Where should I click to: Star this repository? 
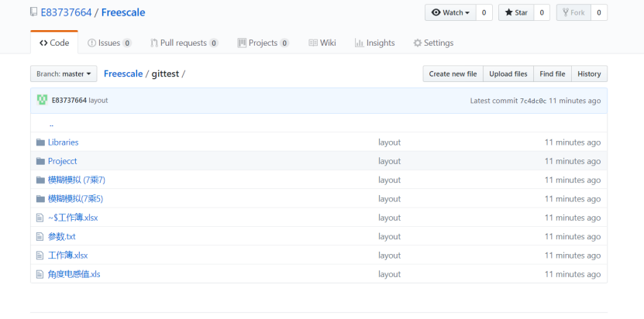(515, 12)
